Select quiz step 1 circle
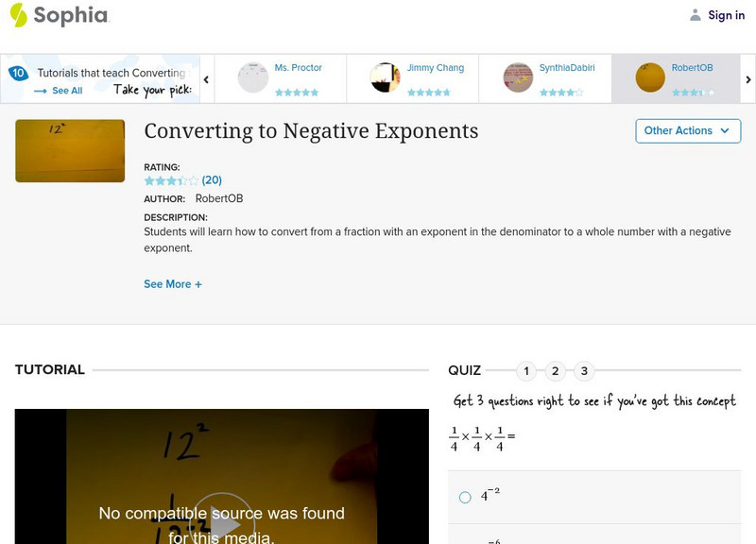The width and height of the screenshot is (756, 544). click(525, 371)
